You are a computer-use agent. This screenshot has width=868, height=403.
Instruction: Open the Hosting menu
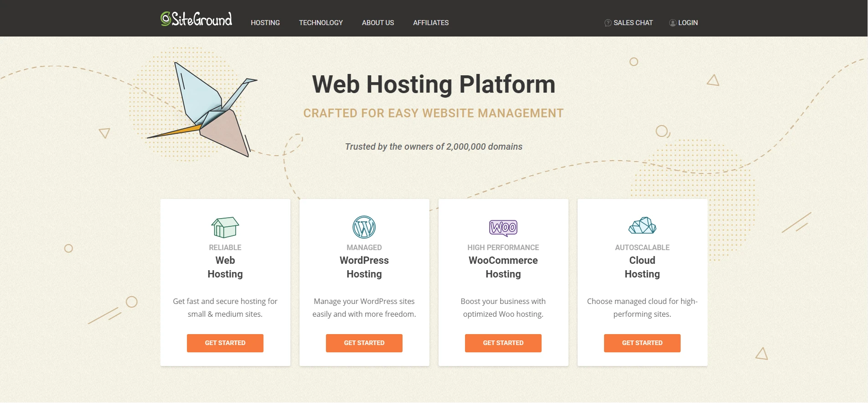pyautogui.click(x=265, y=23)
